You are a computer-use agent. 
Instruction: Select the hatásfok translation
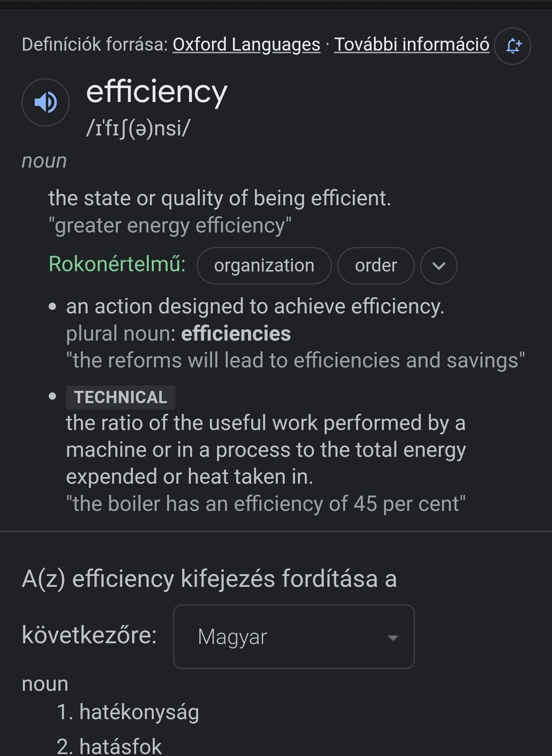(109, 746)
